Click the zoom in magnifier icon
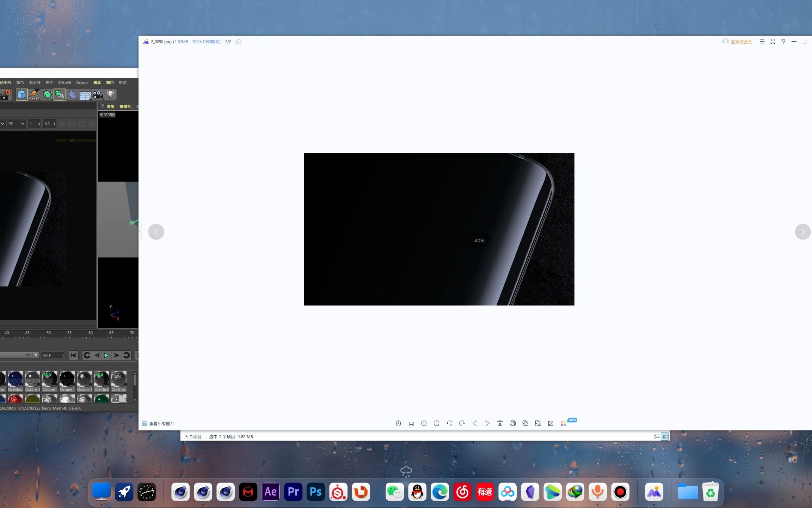 (x=424, y=423)
